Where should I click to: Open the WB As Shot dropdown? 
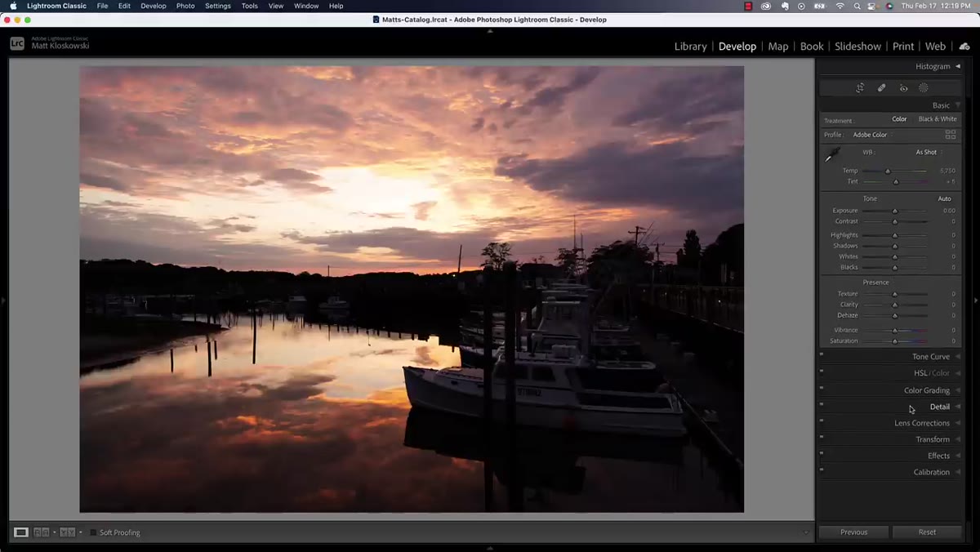(x=929, y=153)
